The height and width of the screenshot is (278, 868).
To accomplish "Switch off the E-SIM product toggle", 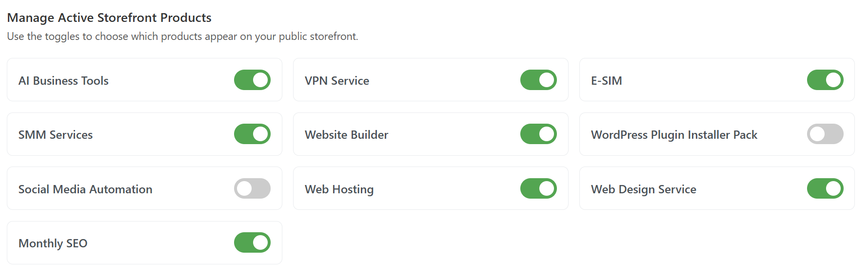I will point(825,80).
